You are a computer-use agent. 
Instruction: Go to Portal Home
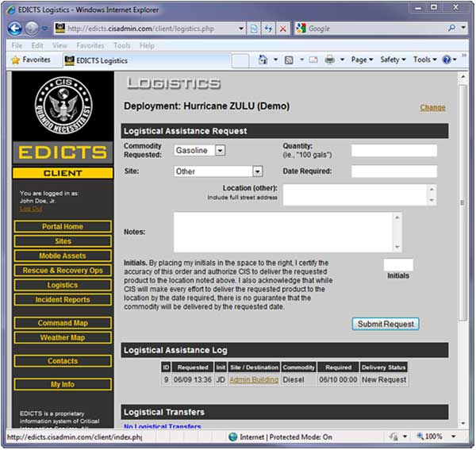pyautogui.click(x=63, y=227)
